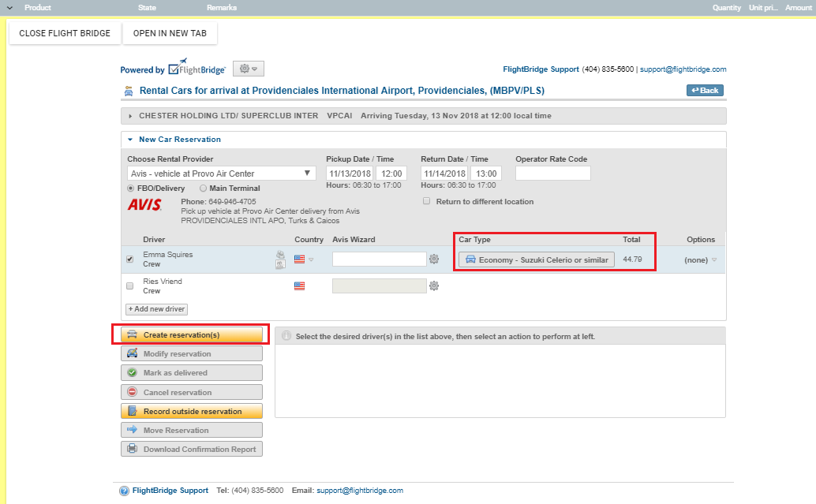Click the Avis Wizard field for Emma Squires
816x504 pixels.
point(380,259)
